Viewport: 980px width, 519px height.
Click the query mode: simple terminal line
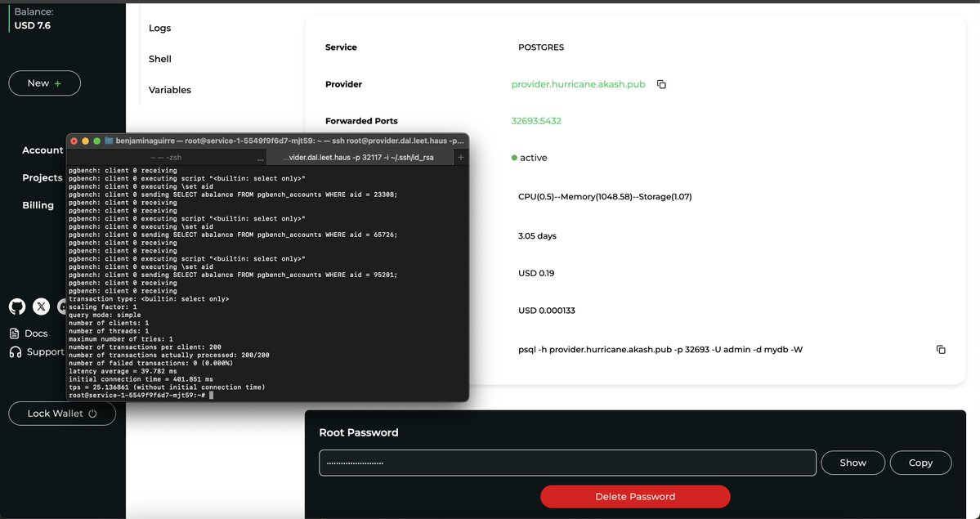[x=105, y=315]
